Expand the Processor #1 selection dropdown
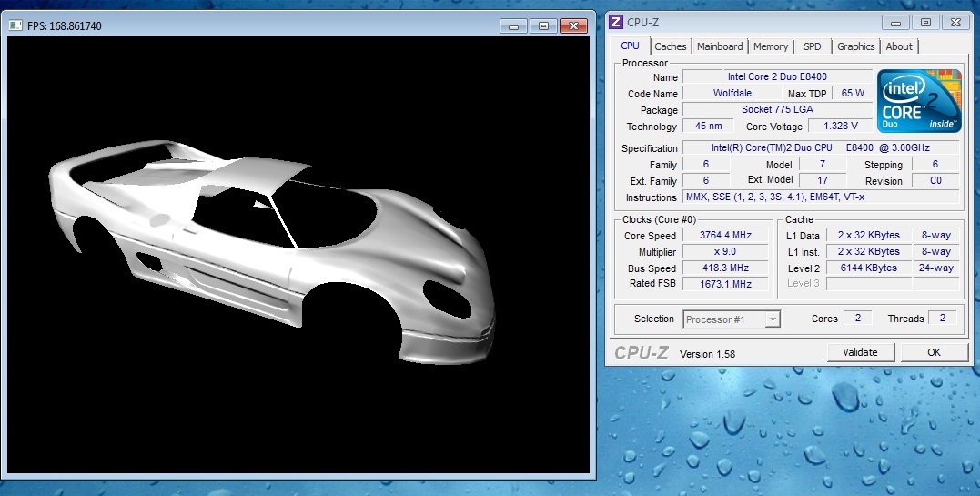 point(773,319)
